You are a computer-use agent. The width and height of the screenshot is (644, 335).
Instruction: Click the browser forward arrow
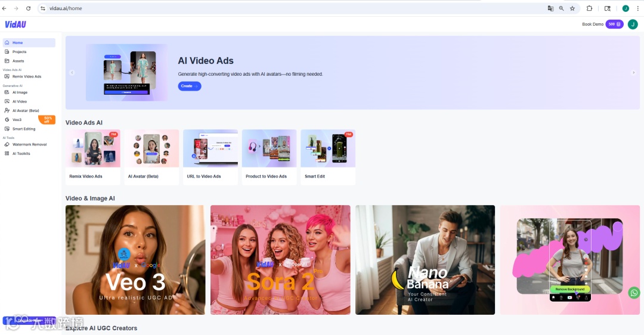click(x=16, y=8)
